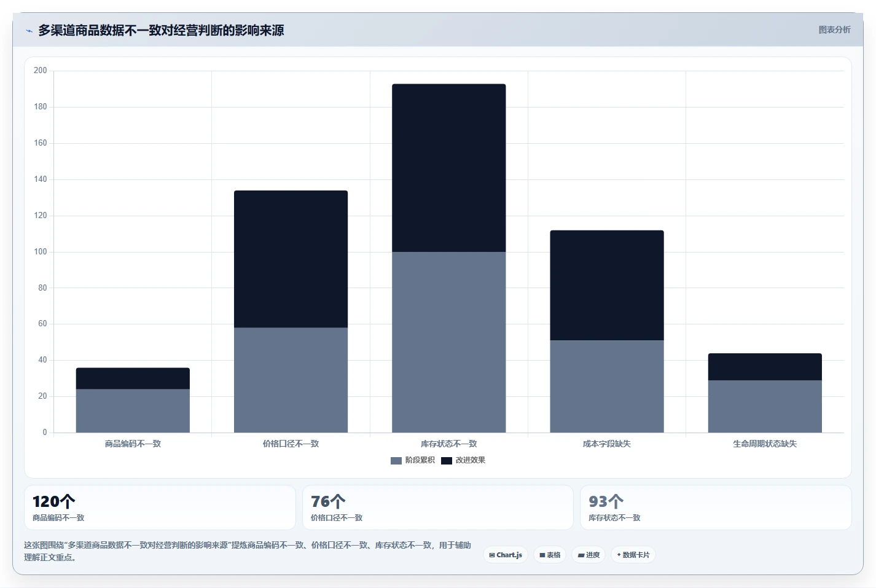
Task: Click the 40 y-axis tick label
Action: pos(42,360)
